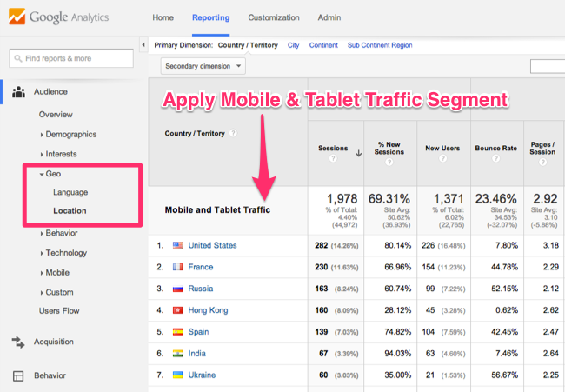This screenshot has width=565, height=392.
Task: Open the Admin tab
Action: [x=329, y=17]
